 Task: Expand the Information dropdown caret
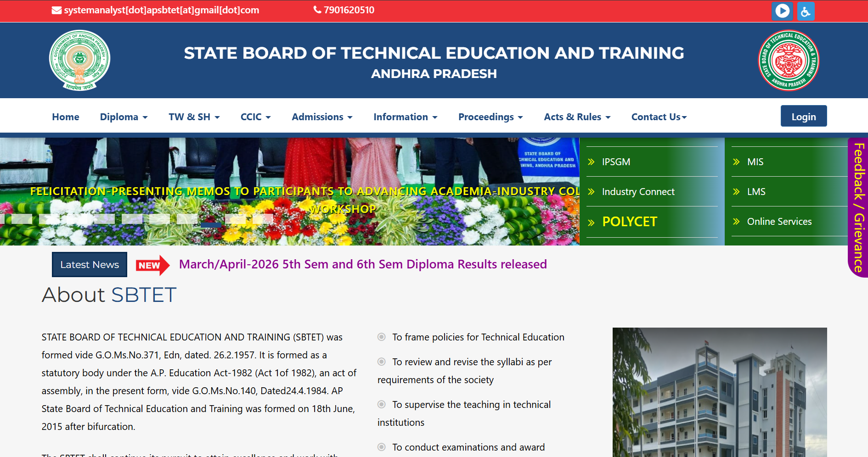tap(435, 118)
